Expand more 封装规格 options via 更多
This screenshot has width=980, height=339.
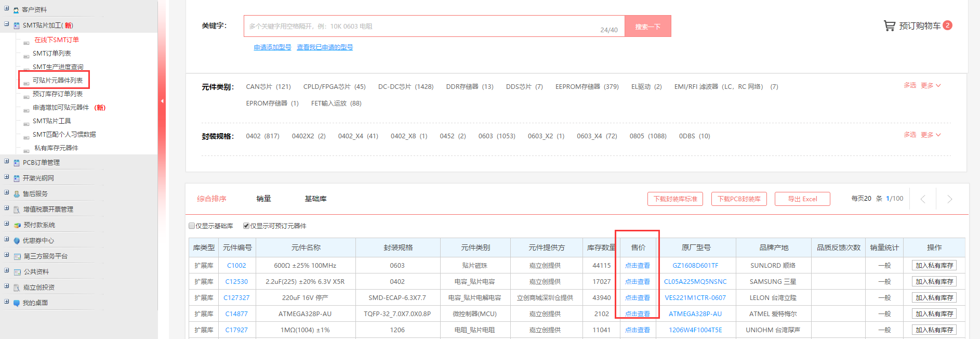click(x=930, y=135)
